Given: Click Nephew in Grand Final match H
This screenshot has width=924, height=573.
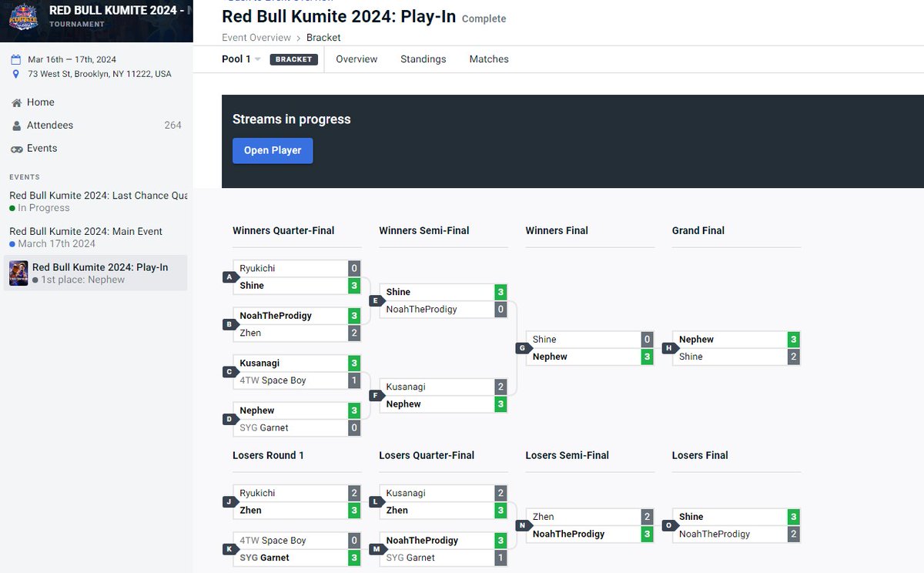Looking at the screenshot, I should point(696,340).
